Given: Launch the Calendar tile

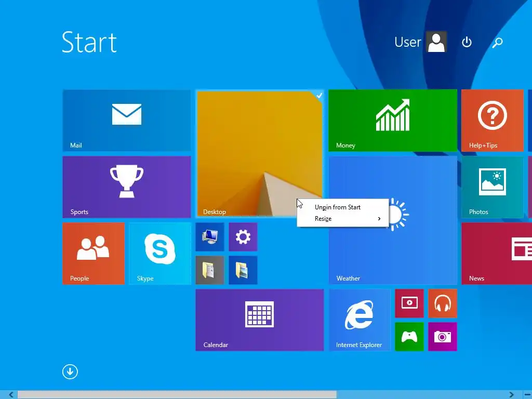Looking at the screenshot, I should pos(260,320).
